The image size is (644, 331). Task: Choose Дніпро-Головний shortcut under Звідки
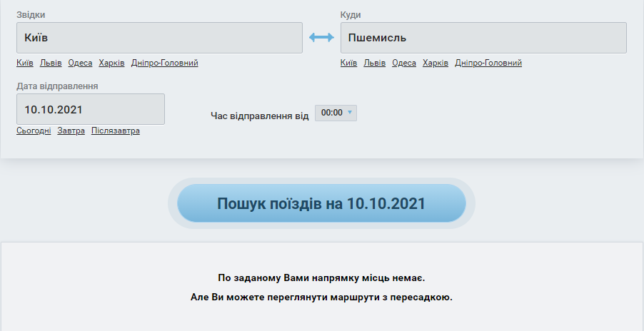[x=165, y=63]
